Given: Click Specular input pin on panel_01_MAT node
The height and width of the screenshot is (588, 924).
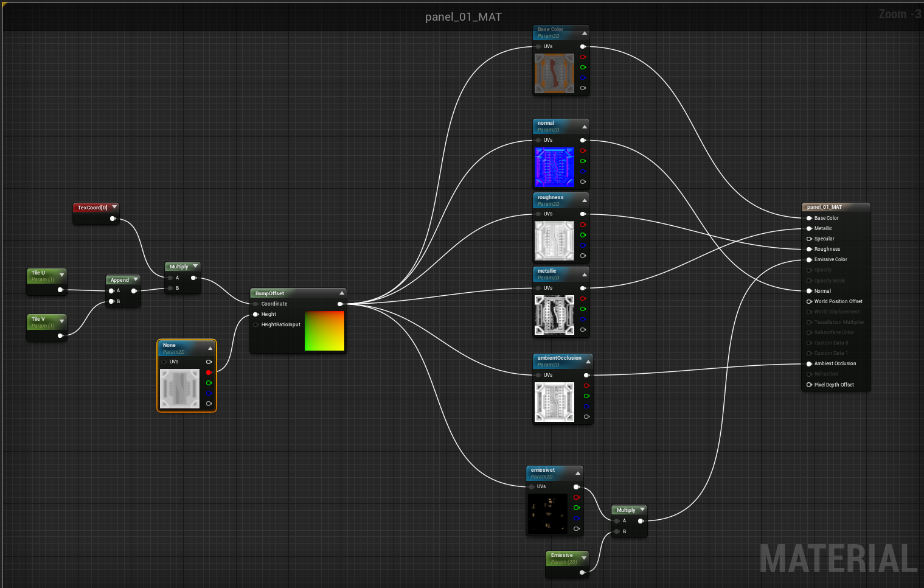Looking at the screenshot, I should (809, 239).
